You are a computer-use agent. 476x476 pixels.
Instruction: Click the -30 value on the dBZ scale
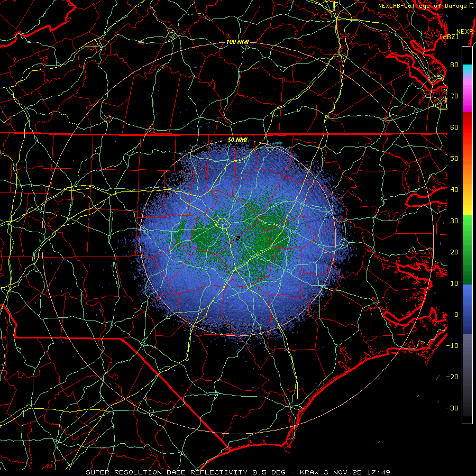[x=452, y=408]
